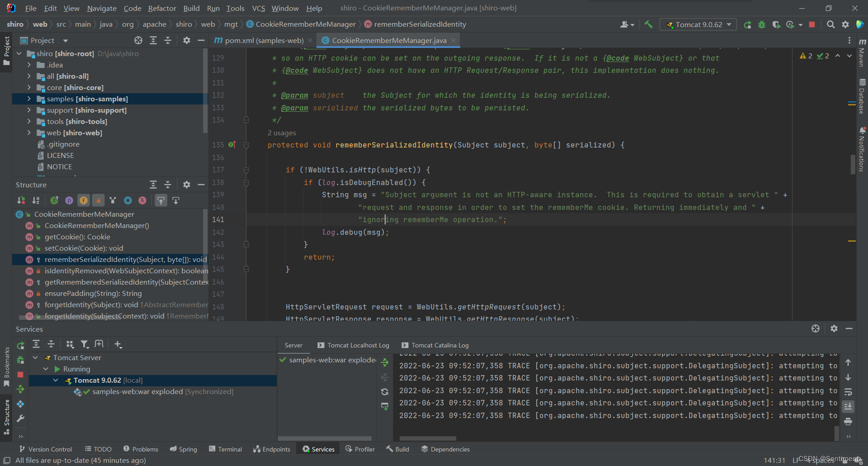
Task: Open Project panel settings gear
Action: [186, 40]
